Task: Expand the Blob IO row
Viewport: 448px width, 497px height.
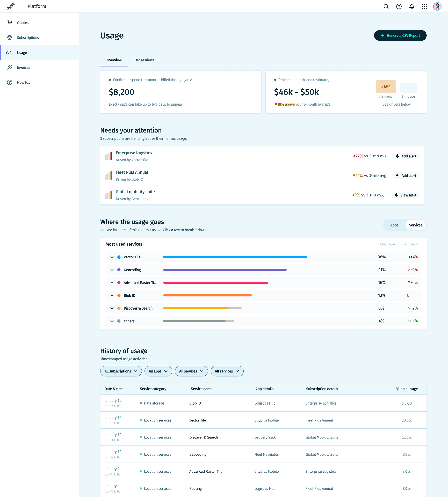Action: pos(112,295)
